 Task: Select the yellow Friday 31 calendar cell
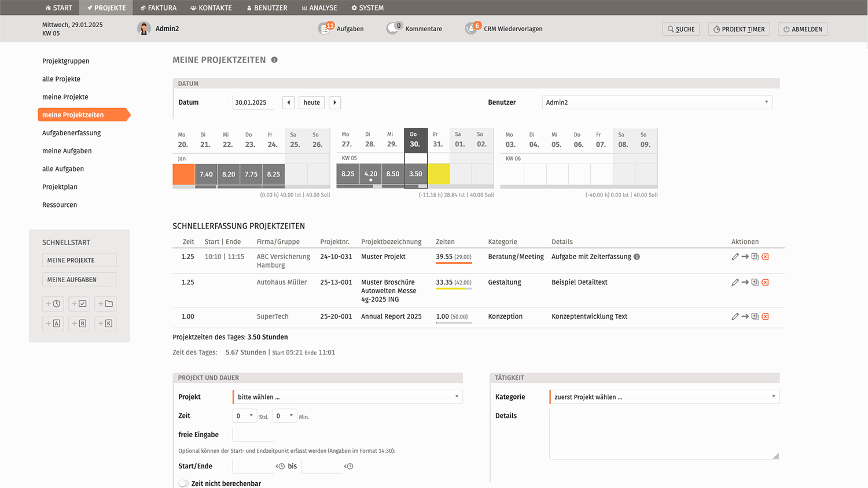coord(439,174)
